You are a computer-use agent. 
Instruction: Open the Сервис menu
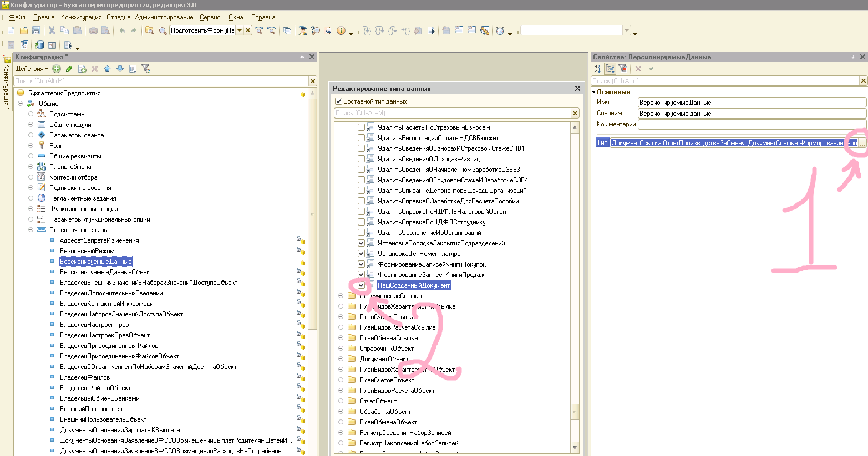click(x=210, y=17)
